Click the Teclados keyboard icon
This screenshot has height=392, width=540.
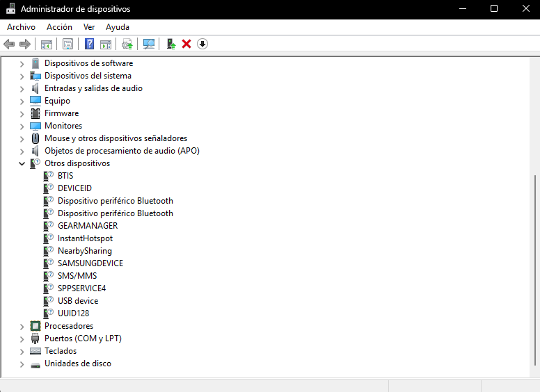(35, 351)
